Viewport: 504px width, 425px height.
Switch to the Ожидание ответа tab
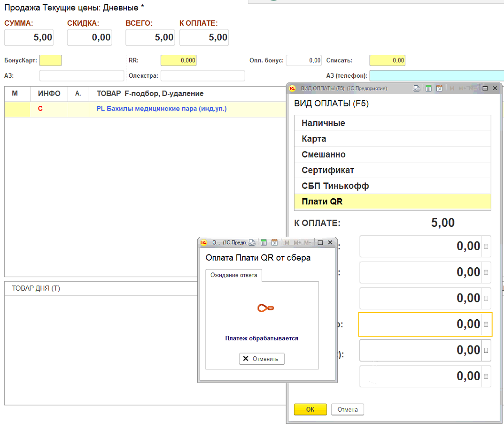point(234,275)
